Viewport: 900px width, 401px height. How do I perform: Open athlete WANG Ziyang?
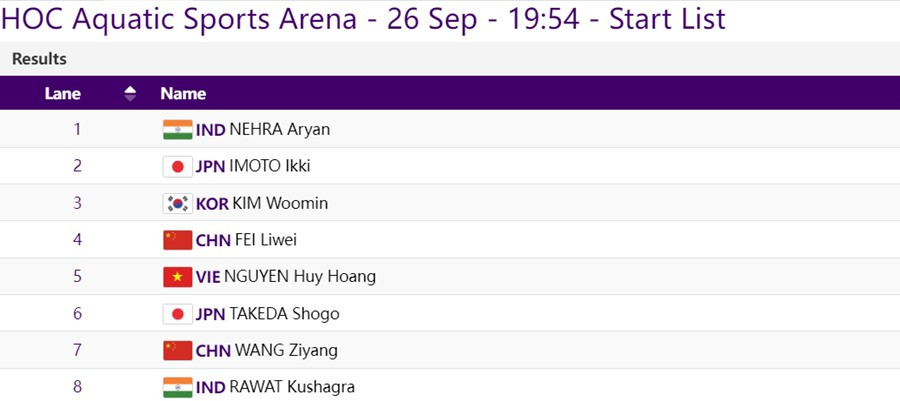pyautogui.click(x=286, y=350)
